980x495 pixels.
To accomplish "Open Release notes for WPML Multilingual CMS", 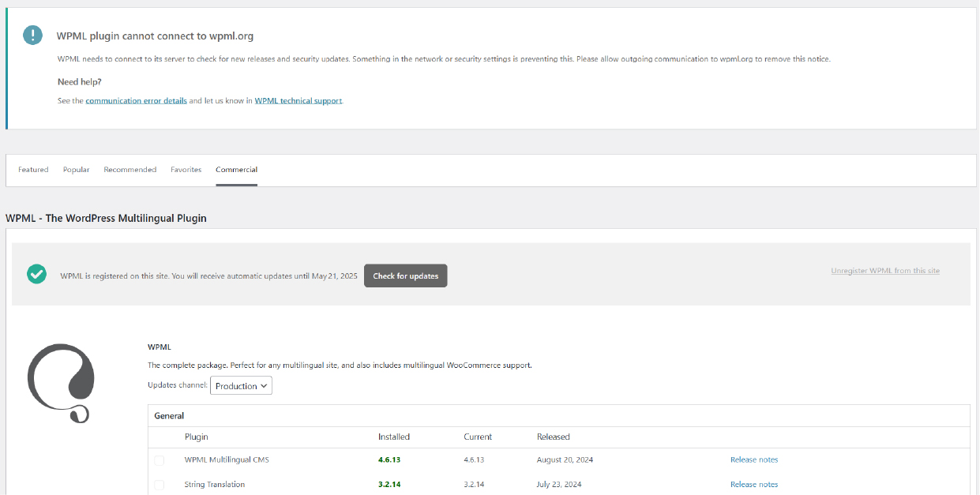I will click(754, 459).
